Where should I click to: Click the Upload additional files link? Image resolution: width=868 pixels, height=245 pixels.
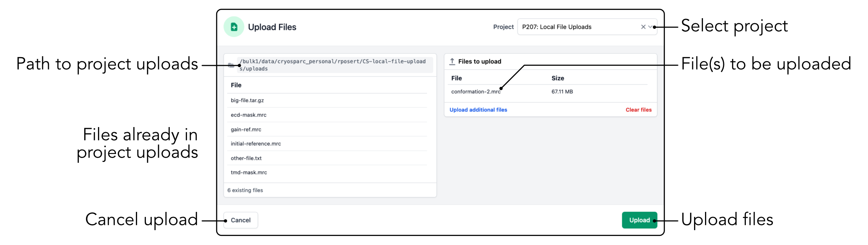click(478, 110)
